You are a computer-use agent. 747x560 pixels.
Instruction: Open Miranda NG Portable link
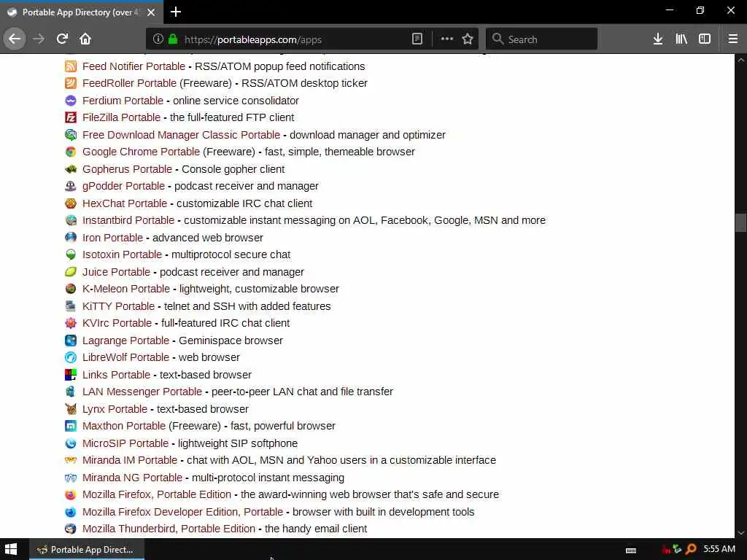[x=133, y=478]
